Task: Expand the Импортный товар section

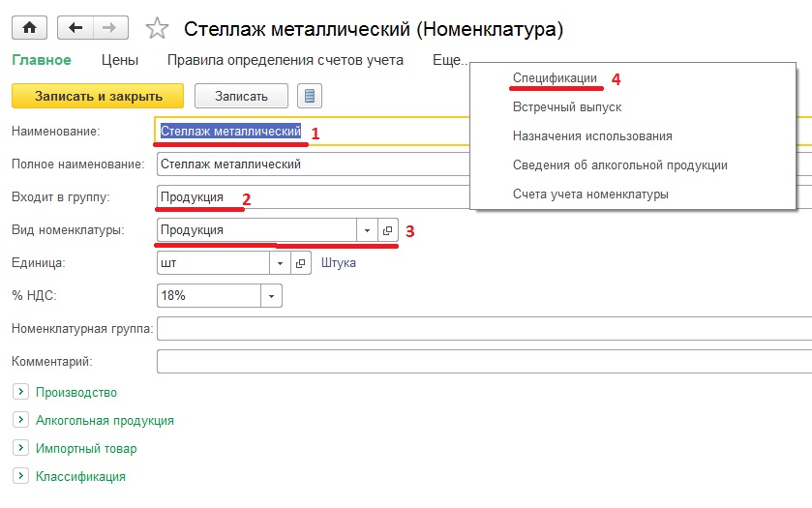Action: (19, 448)
